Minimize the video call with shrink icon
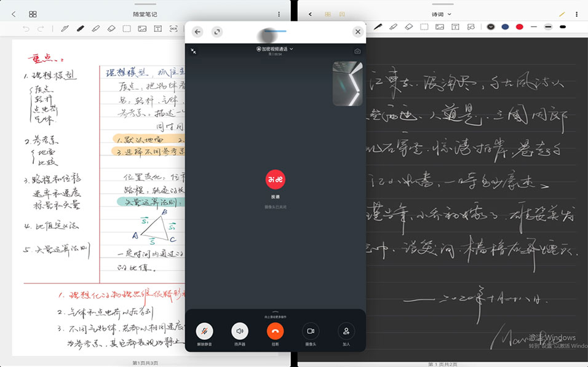This screenshot has height=367, width=588. [194, 52]
